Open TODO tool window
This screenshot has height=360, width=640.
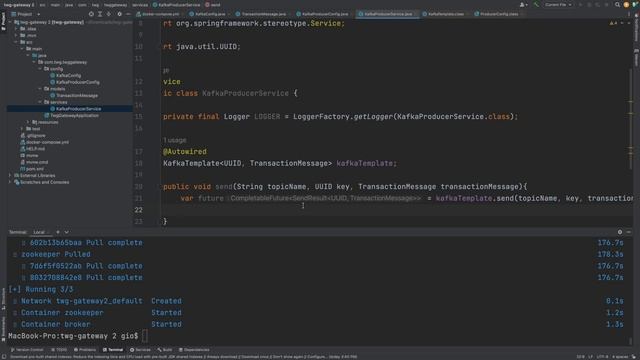click(59, 350)
